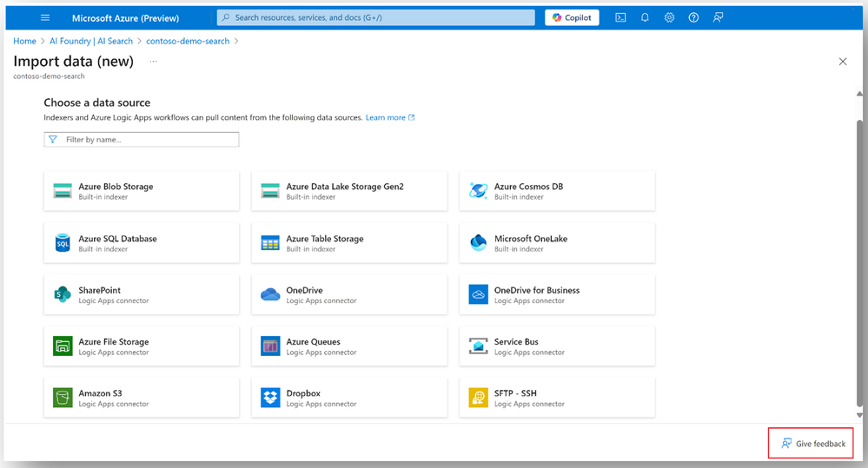Screen dimensions: 868x468
Task: Go to Home in the breadcrumb
Action: click(x=24, y=41)
